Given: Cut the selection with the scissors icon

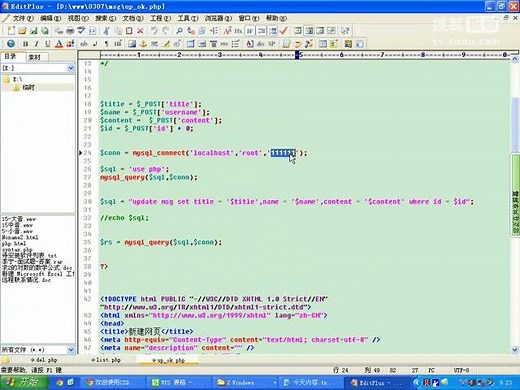Looking at the screenshot, I should [106, 31].
